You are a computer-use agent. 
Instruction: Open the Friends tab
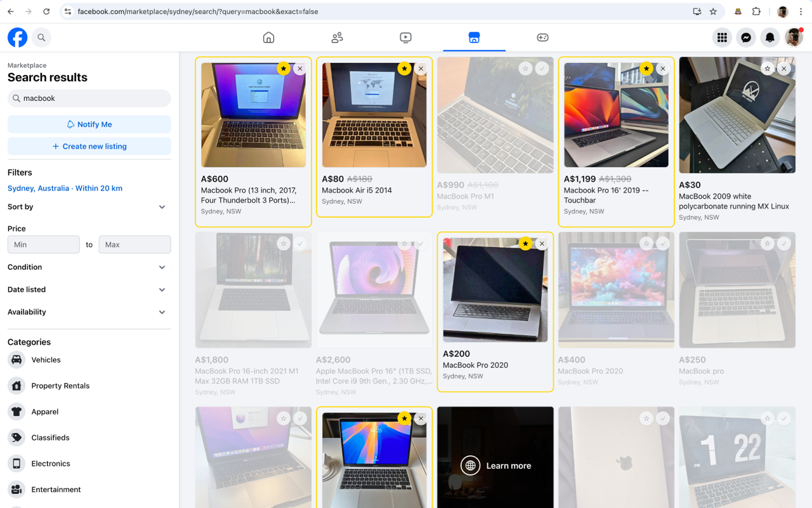tap(337, 37)
